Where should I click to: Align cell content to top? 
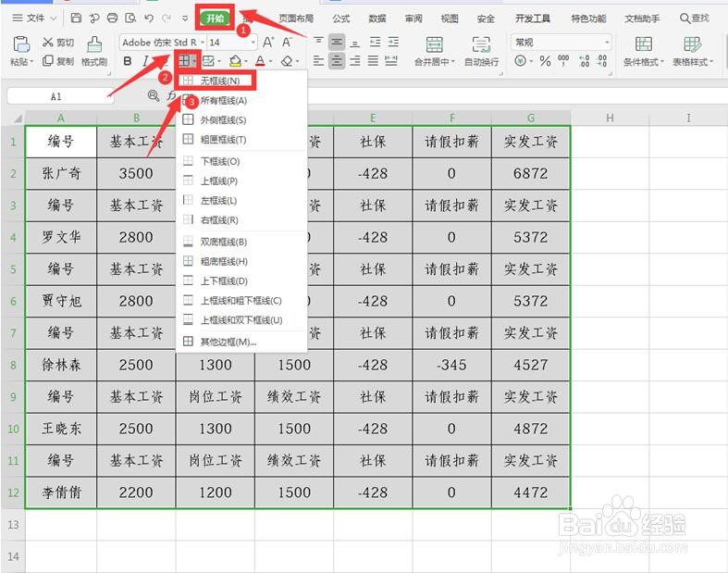(318, 43)
